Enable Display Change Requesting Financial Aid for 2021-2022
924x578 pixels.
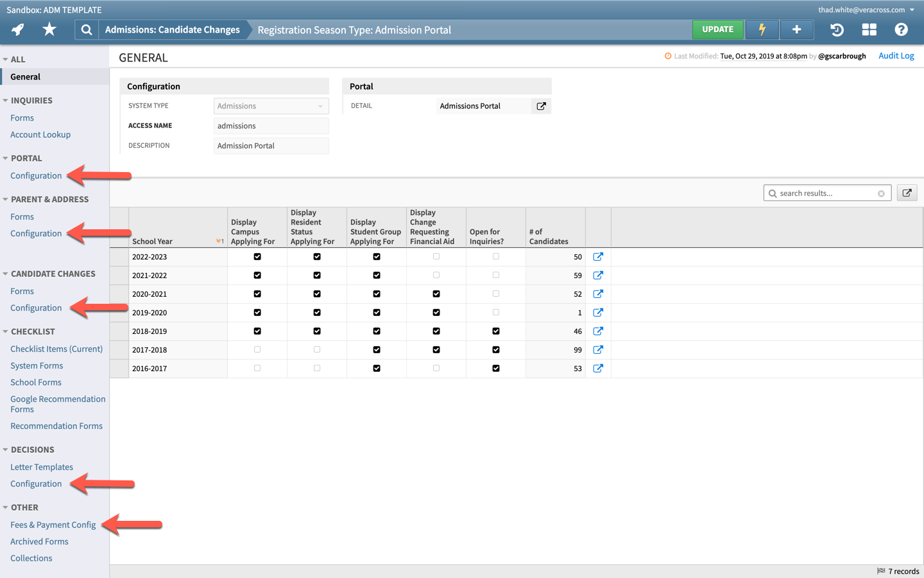(x=436, y=275)
